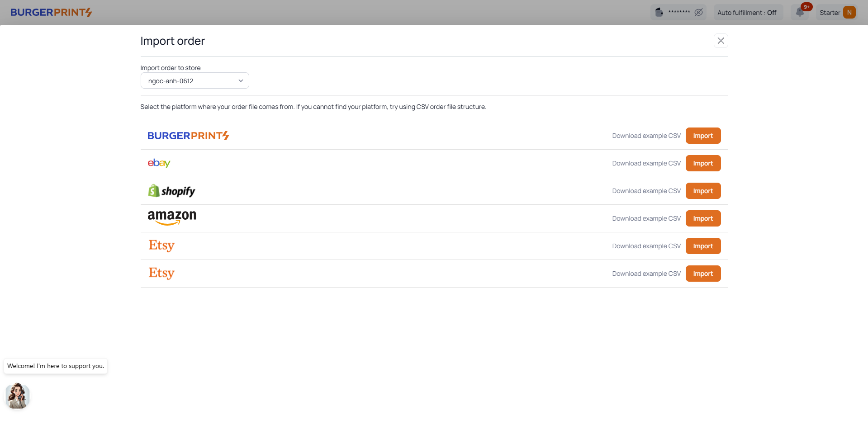
Task: Click the Amazon platform logo
Action: 172,217
